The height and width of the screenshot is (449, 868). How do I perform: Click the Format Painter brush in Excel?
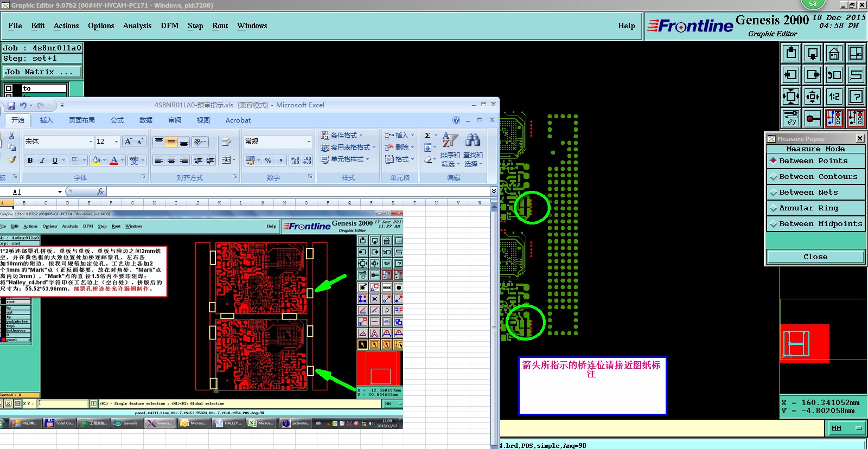pyautogui.click(x=11, y=159)
